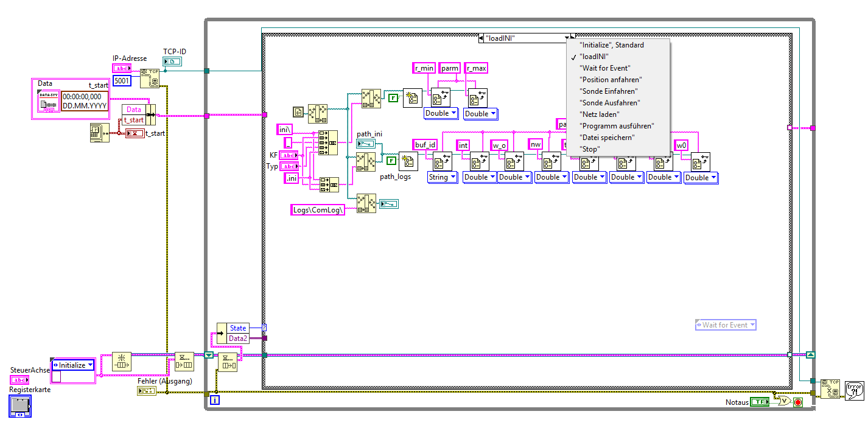Click the loop iteration terminal i
Image resolution: width=868 pixels, height=428 pixels.
[x=214, y=400]
